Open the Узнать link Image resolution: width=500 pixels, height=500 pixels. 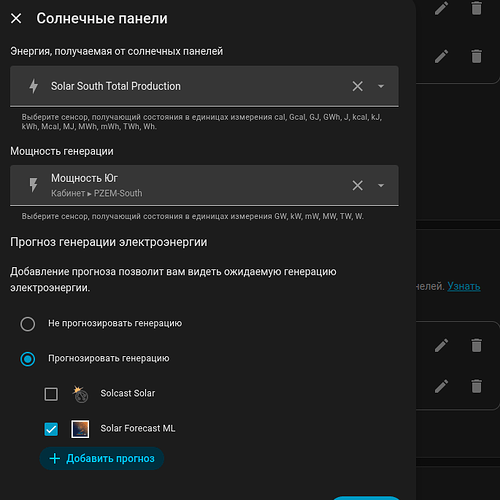(x=464, y=286)
